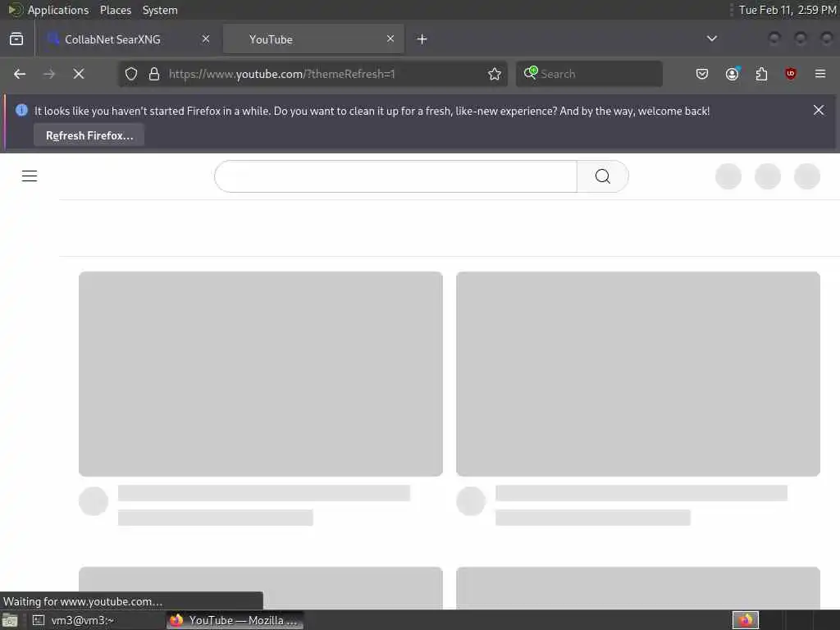
Task: Dismiss the Firefox refresh notification bar
Action: tap(819, 110)
